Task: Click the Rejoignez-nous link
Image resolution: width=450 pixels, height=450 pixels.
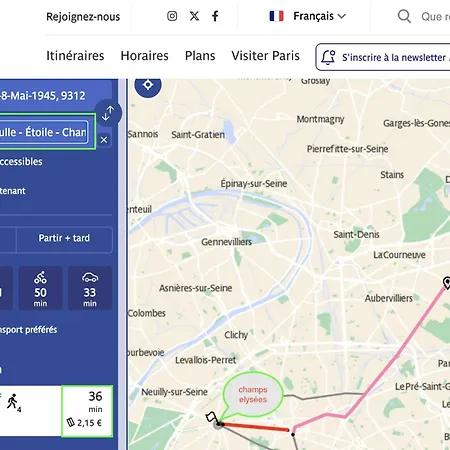Action: coord(83,17)
